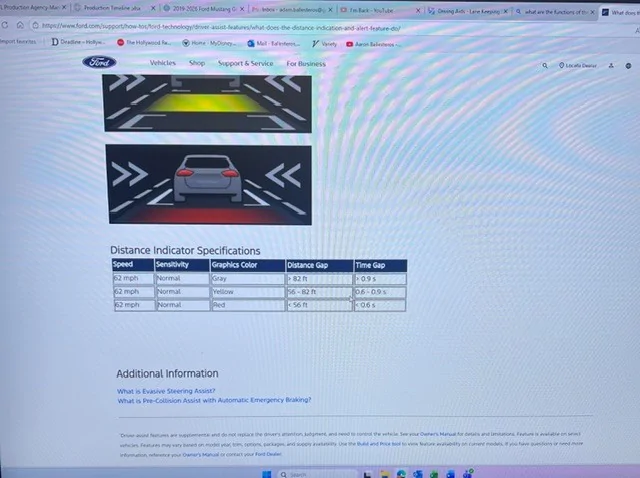Click the '< 0.6 s' time gap cell
The height and width of the screenshot is (478, 640).
[x=380, y=305]
